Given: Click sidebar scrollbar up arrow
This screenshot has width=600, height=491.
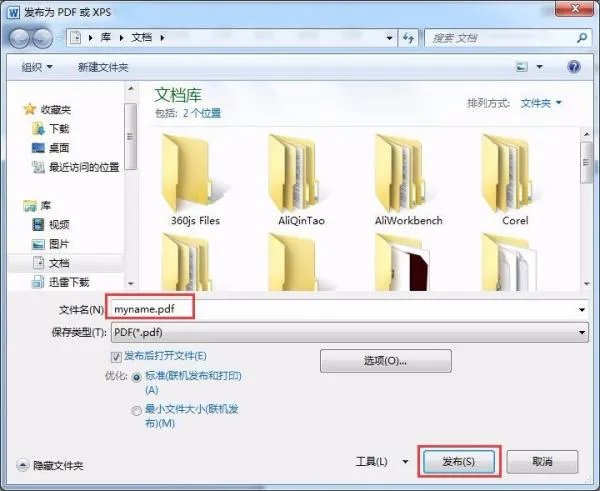Looking at the screenshot, I should pos(131,89).
